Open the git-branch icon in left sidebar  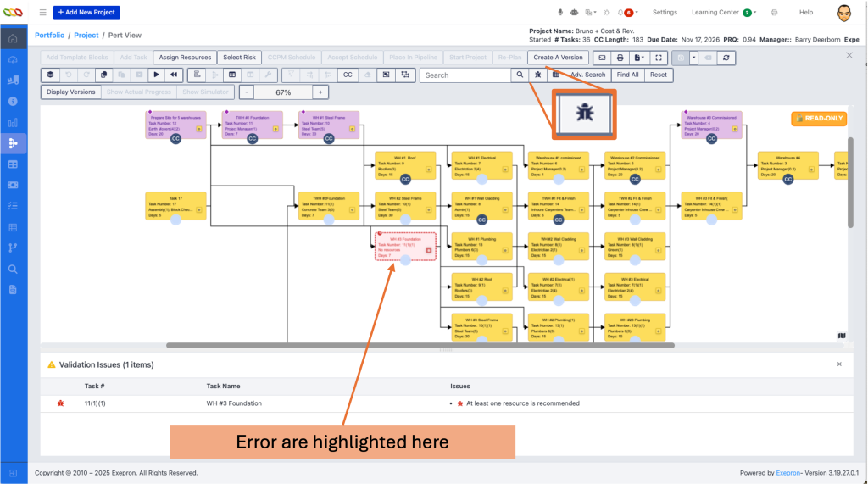coord(13,248)
